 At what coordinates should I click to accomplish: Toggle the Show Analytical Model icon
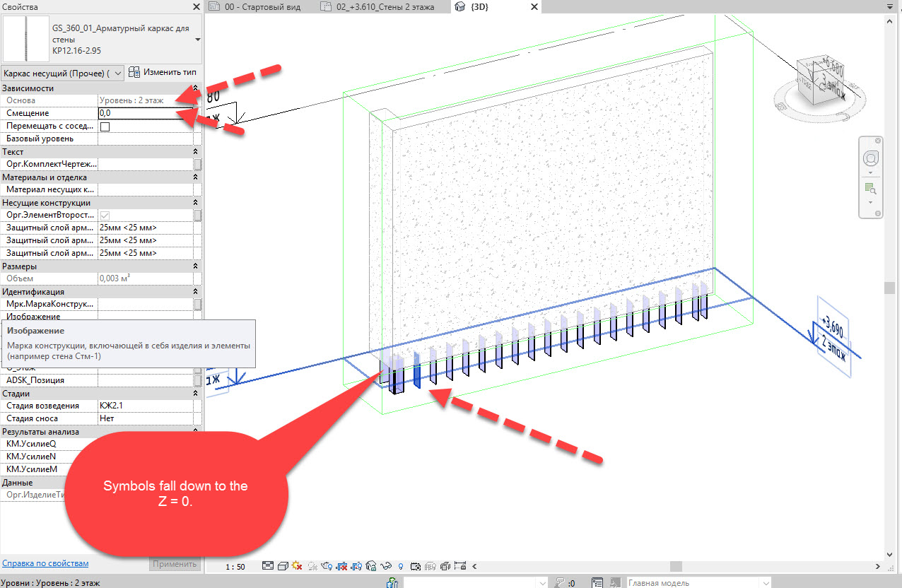(x=430, y=566)
